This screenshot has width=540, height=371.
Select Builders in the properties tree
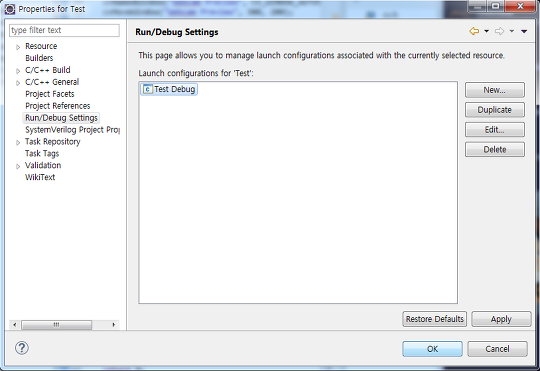click(x=39, y=58)
